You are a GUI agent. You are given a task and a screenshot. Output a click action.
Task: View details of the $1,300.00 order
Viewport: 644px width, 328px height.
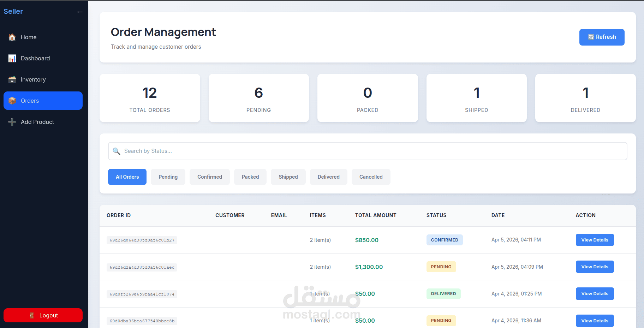tap(595, 267)
